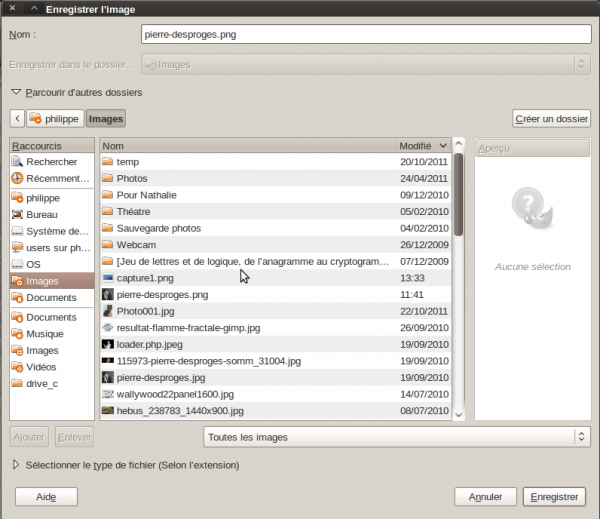Viewport: 600px width, 519px height.
Task: Click the users sur ph... network folder icon
Action: 17,248
